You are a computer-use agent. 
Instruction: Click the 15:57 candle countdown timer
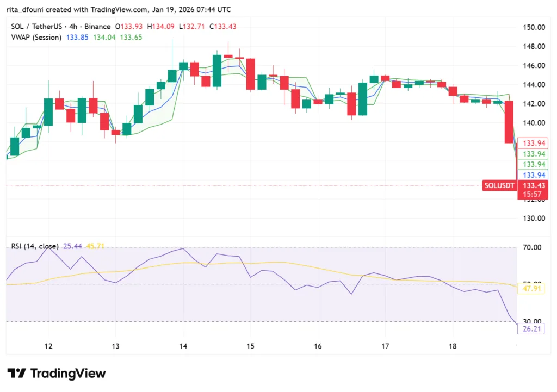point(533,193)
